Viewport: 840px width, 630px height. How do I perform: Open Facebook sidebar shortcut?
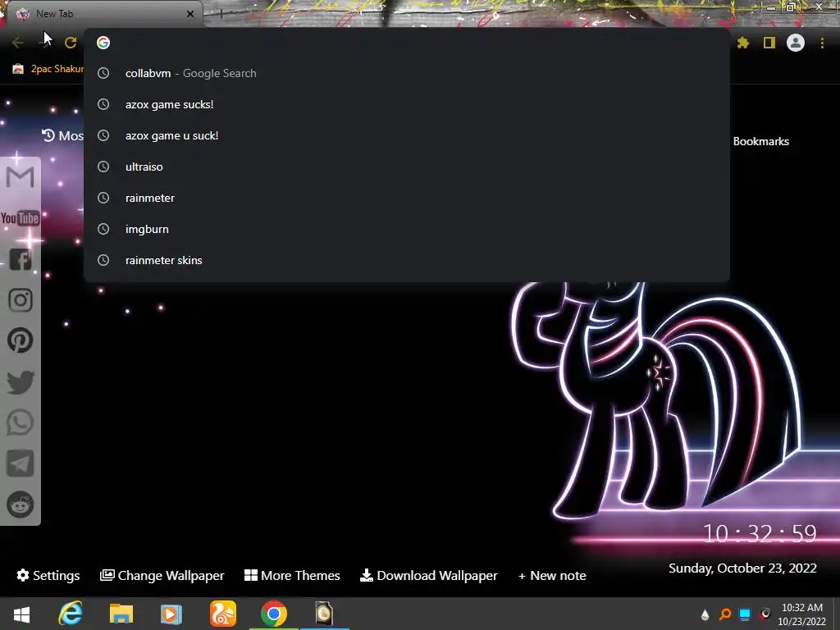click(21, 259)
